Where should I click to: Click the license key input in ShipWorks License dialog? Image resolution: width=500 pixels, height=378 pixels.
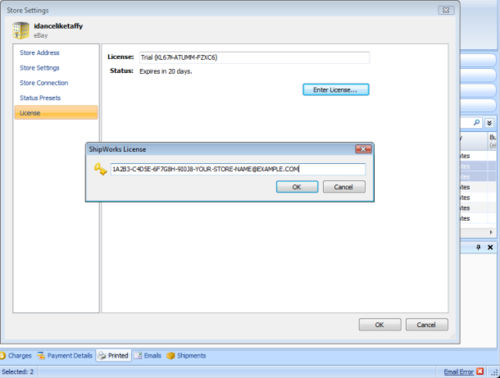pos(238,169)
